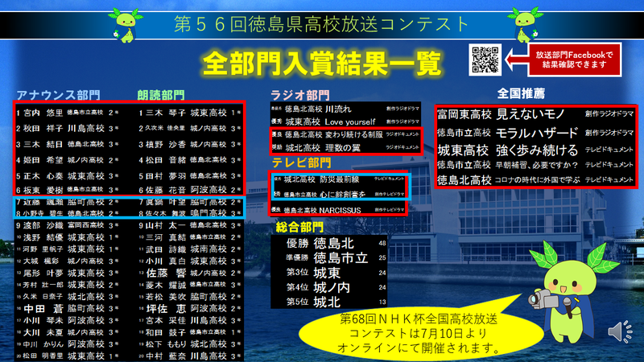
Task: Select the 優勝 徳島北 row
Action: (x=330, y=242)
